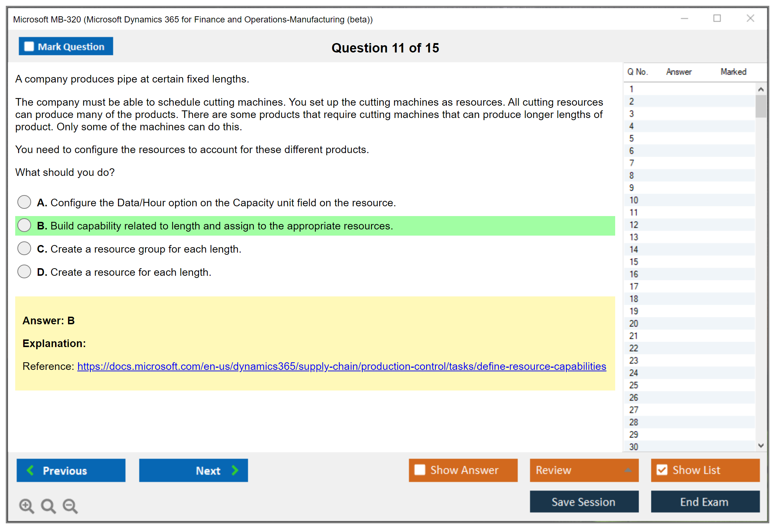Click the zoom in magnifier icon
Screen dimensions: 778x532
point(26,506)
